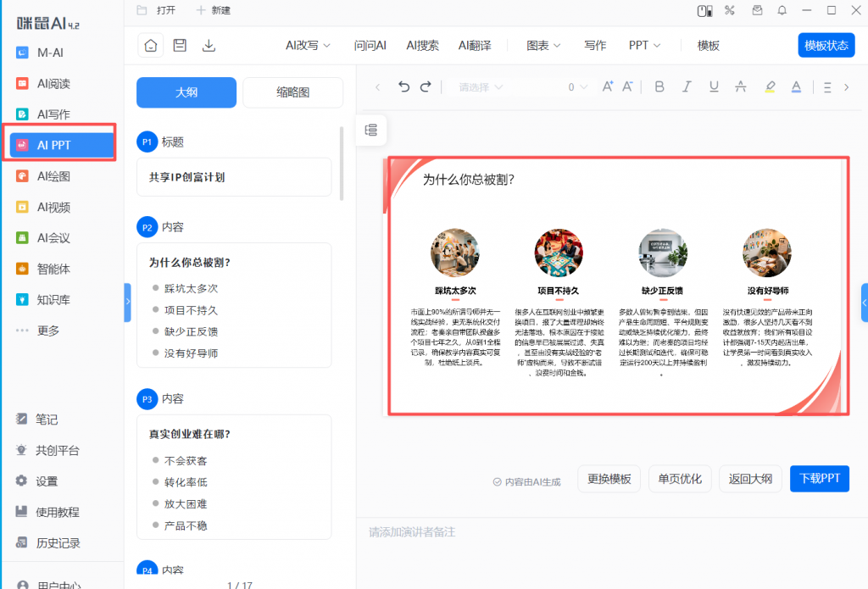The width and height of the screenshot is (868, 589).
Task: Open the PPT dropdown menu
Action: coord(644,45)
